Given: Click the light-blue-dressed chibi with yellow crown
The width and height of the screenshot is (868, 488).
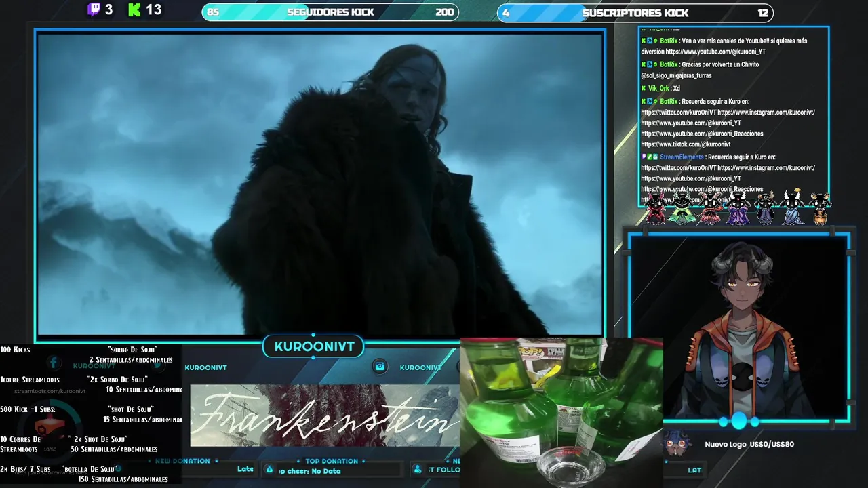Looking at the screenshot, I should click(x=793, y=206).
